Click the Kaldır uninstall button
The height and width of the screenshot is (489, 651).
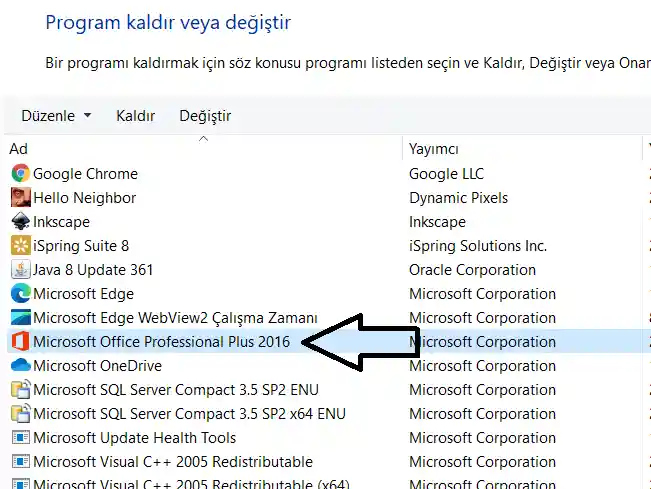[x=135, y=116]
